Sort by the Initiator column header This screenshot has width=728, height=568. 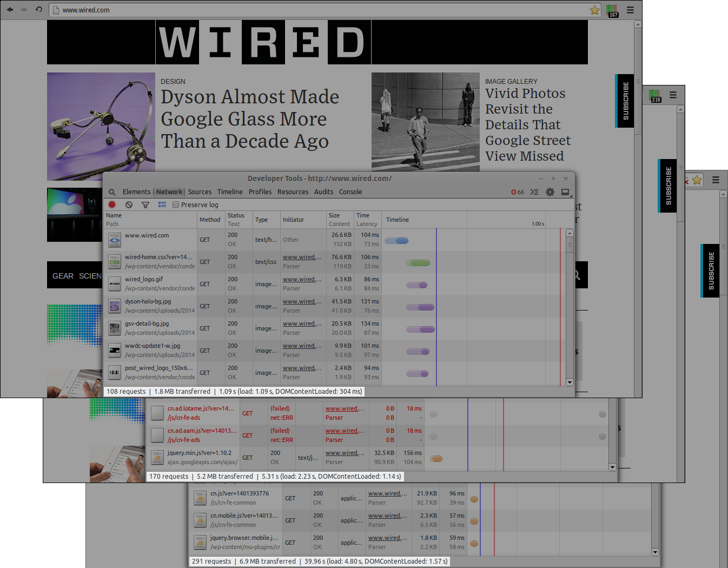[x=303, y=220]
